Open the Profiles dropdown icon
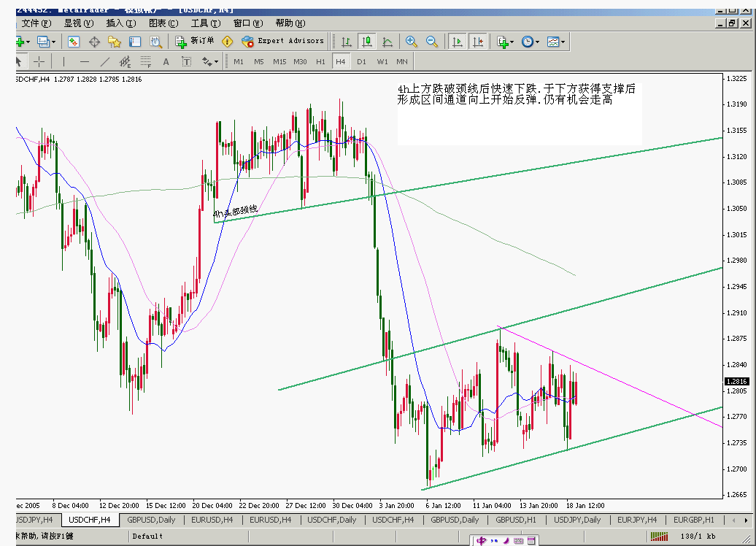Viewport: 756px width, 546px height. [46, 42]
